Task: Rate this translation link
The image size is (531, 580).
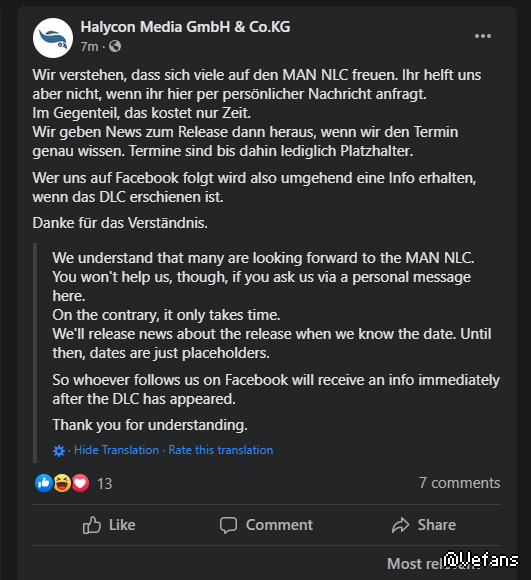Action: pyautogui.click(x=221, y=450)
